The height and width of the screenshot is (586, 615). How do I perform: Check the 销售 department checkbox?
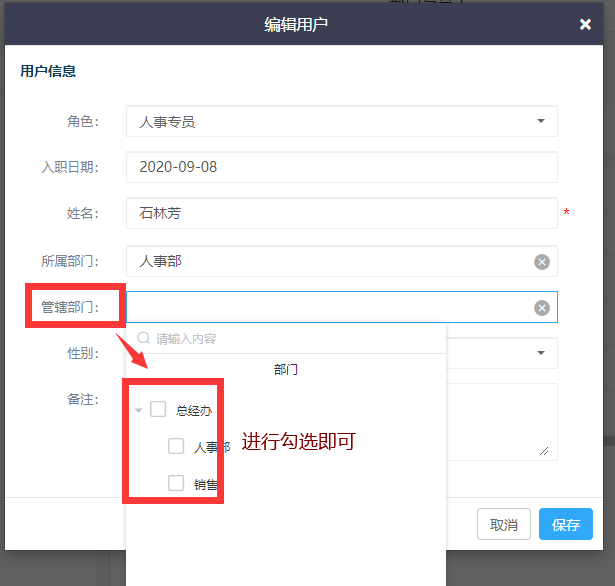pyautogui.click(x=176, y=483)
